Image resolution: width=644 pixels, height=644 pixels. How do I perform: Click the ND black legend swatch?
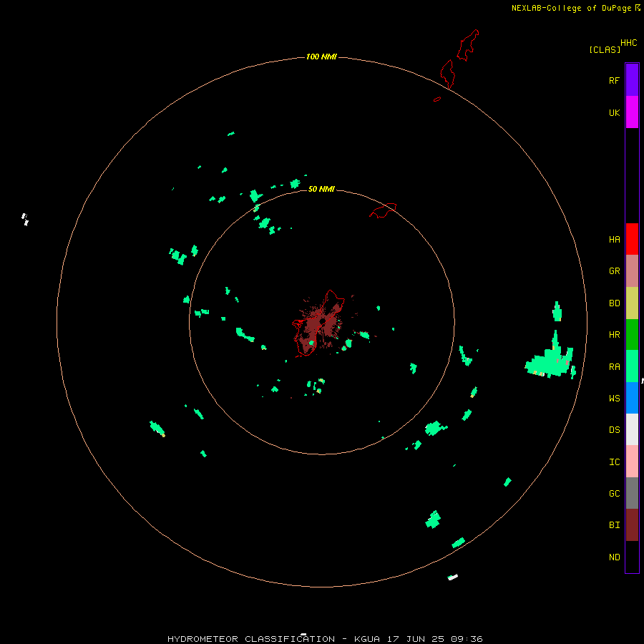point(632,557)
